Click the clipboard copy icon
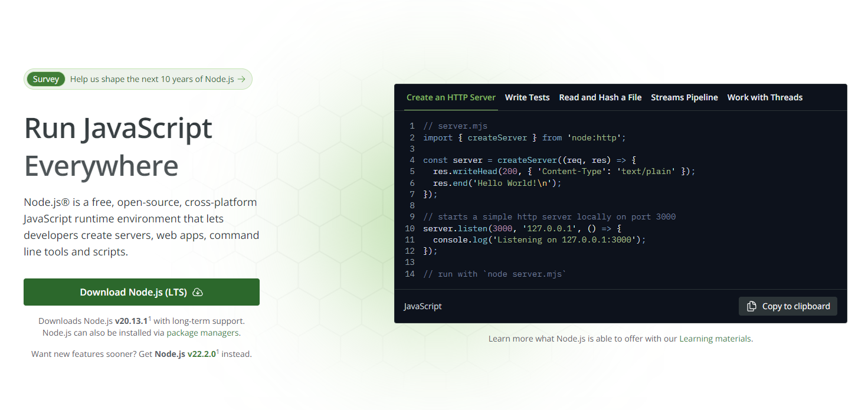 click(751, 306)
